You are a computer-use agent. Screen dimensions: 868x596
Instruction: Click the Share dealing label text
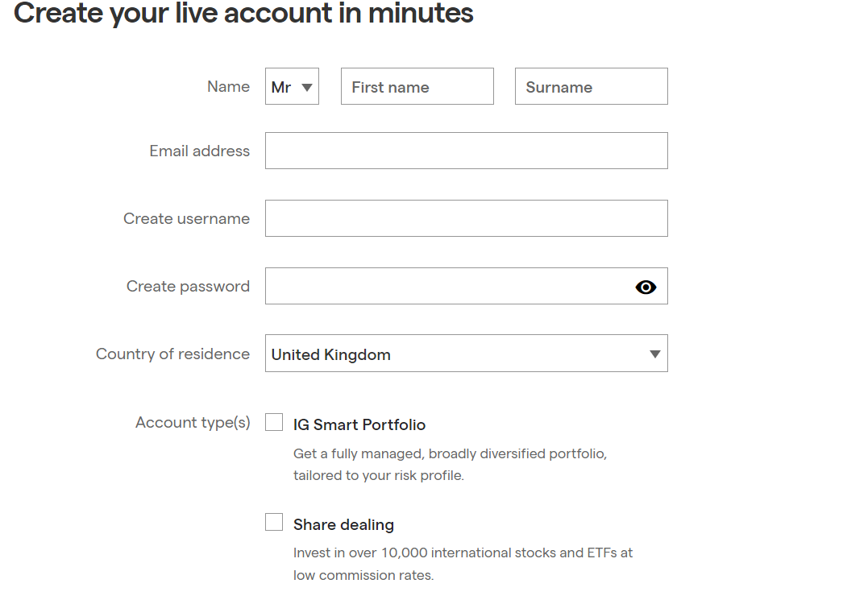tap(343, 524)
